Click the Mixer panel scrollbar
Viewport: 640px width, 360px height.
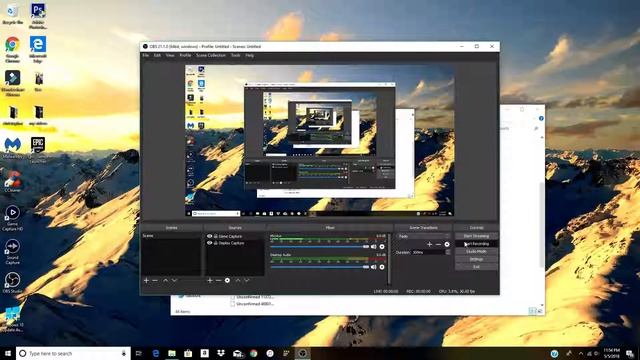tap(389, 259)
